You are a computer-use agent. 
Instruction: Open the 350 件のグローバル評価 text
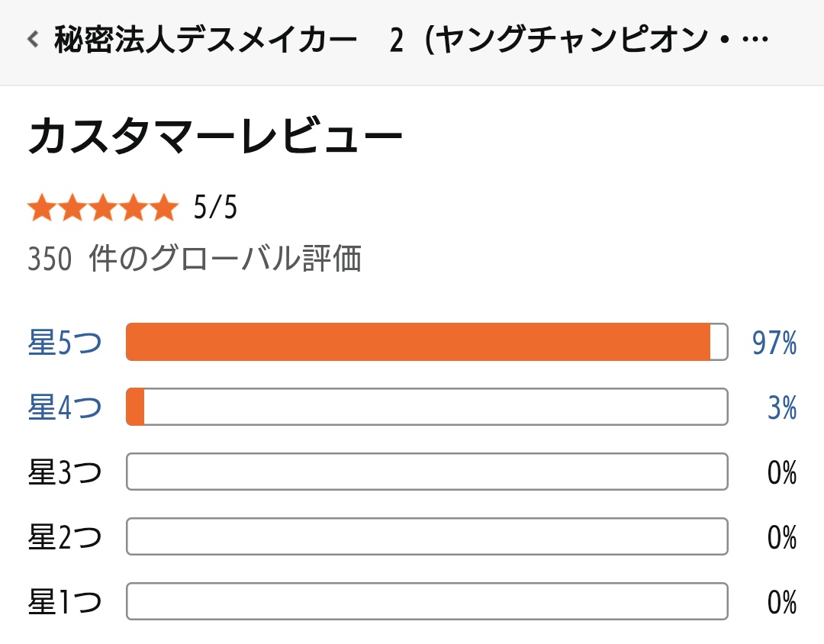195,260
